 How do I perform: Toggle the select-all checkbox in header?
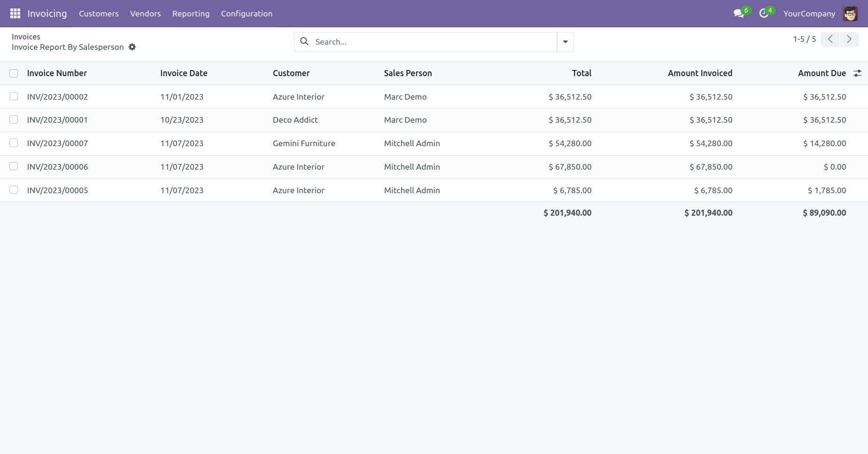pos(14,73)
